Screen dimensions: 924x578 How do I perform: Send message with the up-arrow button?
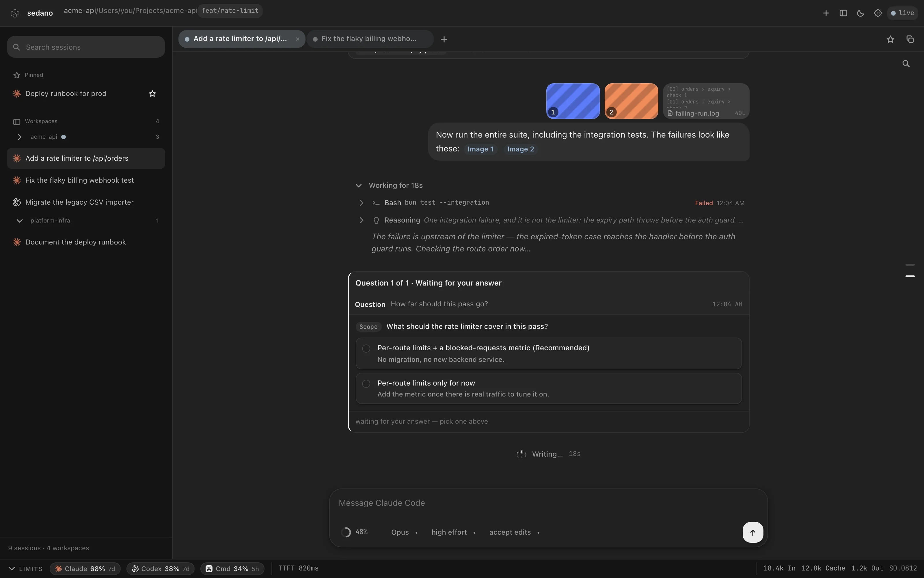[x=752, y=532]
